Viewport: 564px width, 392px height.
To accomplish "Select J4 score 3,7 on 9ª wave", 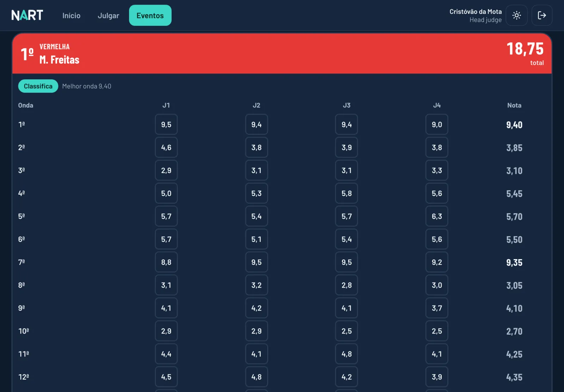I will pyautogui.click(x=437, y=308).
